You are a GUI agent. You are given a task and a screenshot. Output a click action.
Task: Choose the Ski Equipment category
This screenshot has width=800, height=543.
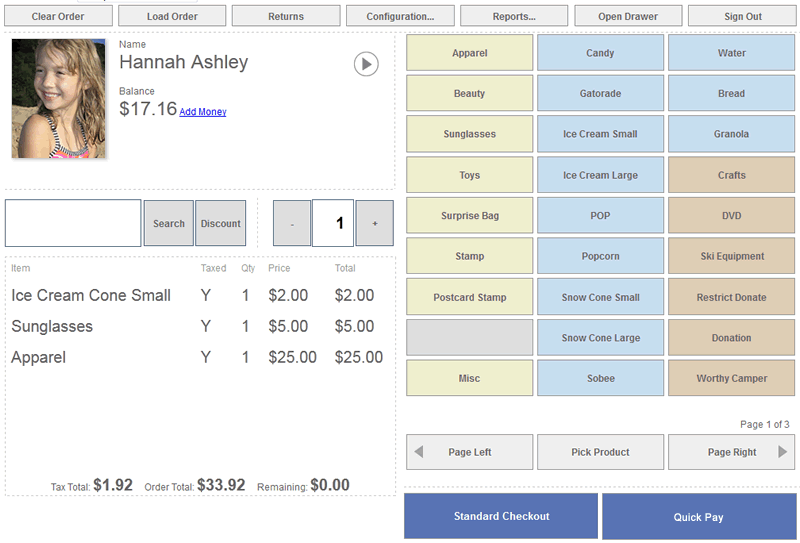pos(731,256)
